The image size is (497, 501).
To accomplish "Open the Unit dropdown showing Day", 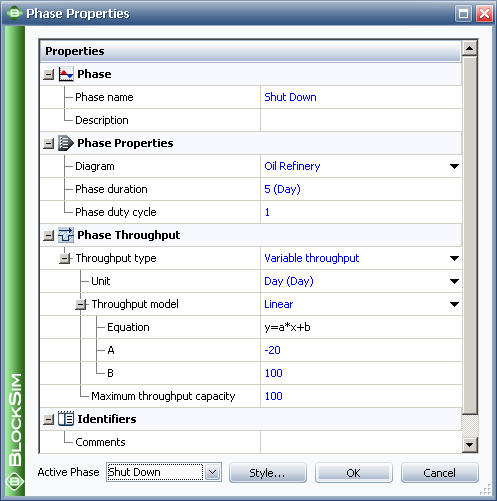I will point(454,281).
